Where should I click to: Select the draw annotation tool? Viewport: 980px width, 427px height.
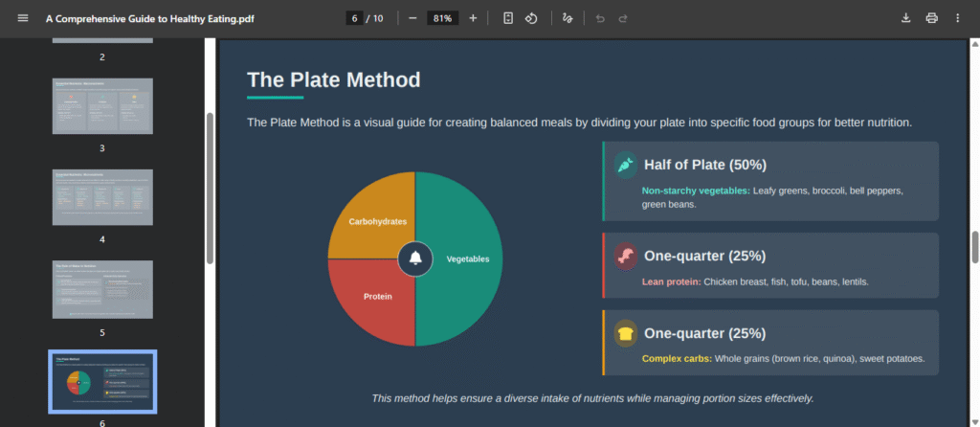click(x=568, y=18)
